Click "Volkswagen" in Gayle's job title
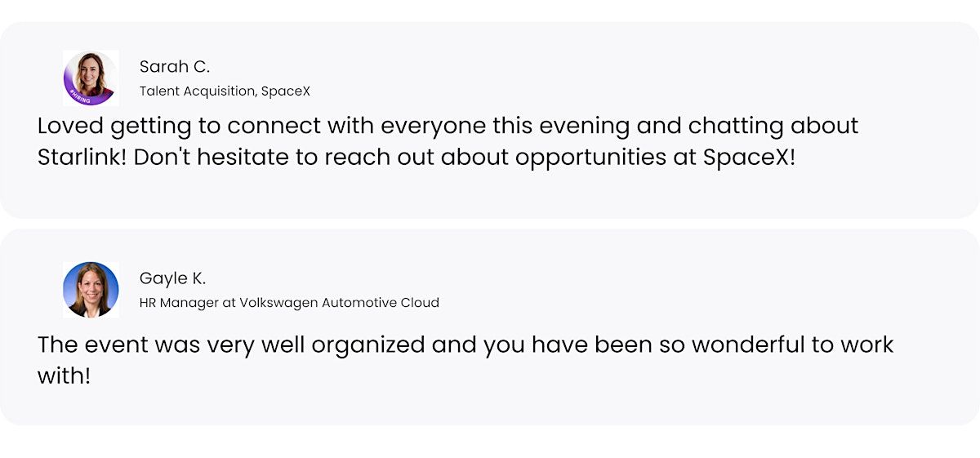The width and height of the screenshot is (980, 458). (x=279, y=303)
